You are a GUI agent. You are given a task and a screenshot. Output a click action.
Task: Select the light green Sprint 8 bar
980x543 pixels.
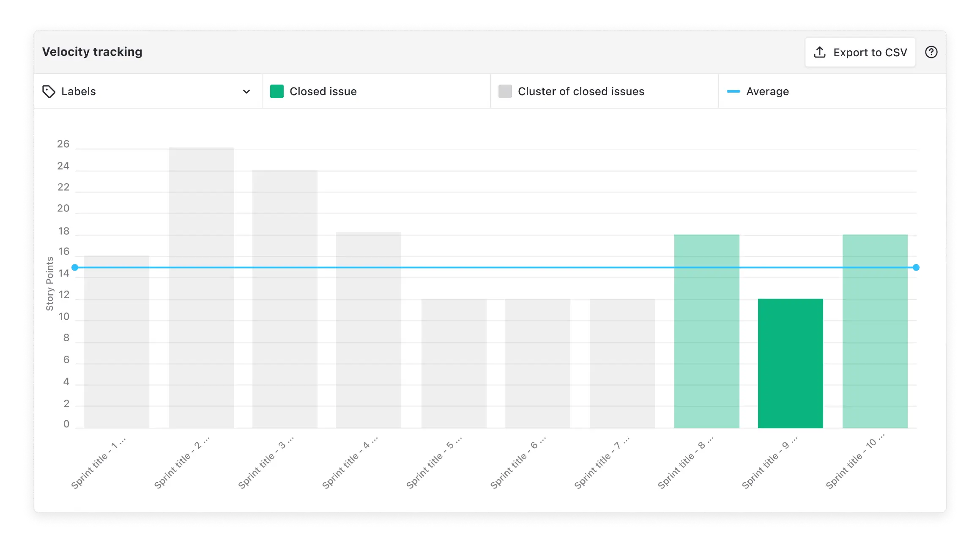tap(707, 331)
